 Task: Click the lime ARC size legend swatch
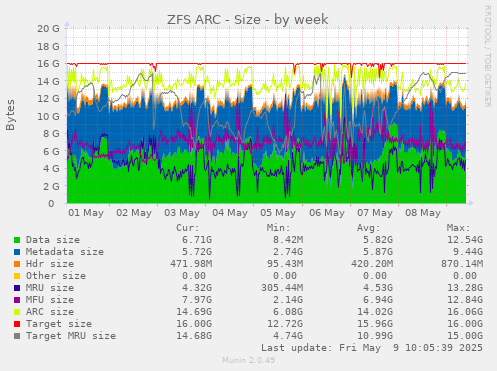pos(17,312)
